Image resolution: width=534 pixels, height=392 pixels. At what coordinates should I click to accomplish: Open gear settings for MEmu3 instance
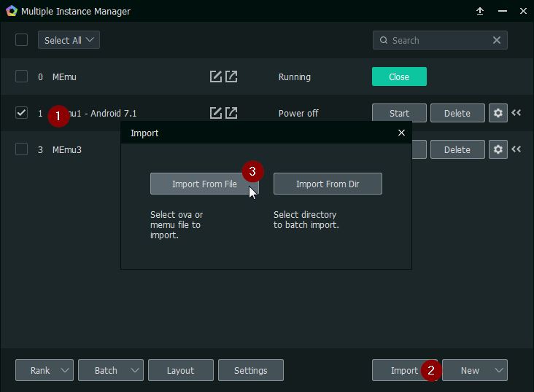click(x=498, y=149)
